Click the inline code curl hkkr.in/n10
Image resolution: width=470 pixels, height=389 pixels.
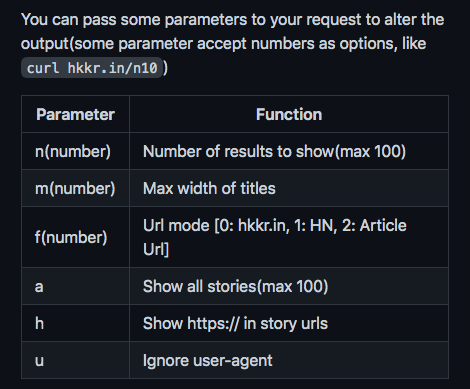[x=92, y=68]
